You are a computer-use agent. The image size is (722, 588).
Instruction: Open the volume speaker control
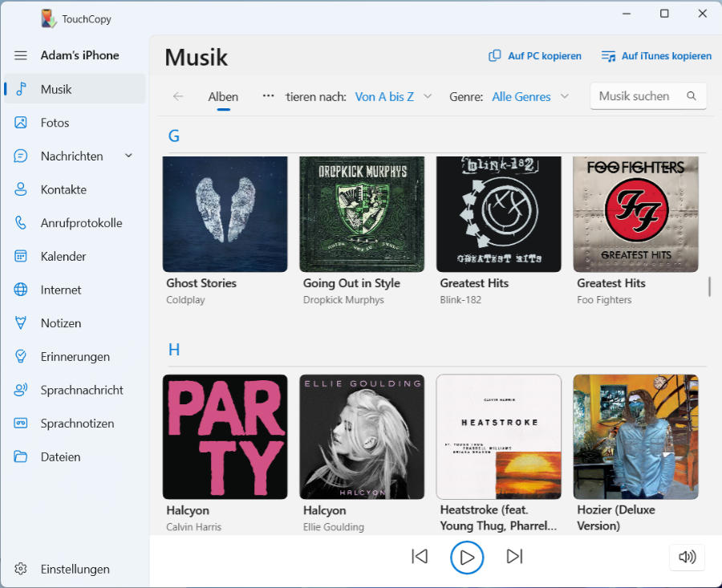tap(687, 557)
